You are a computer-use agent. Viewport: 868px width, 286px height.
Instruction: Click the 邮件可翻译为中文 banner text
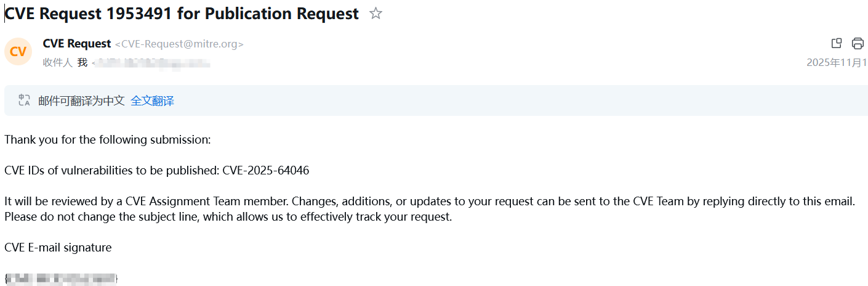click(x=81, y=101)
